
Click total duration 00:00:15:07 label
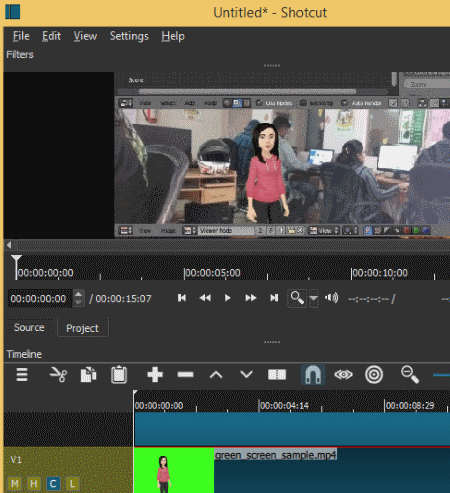(123, 299)
